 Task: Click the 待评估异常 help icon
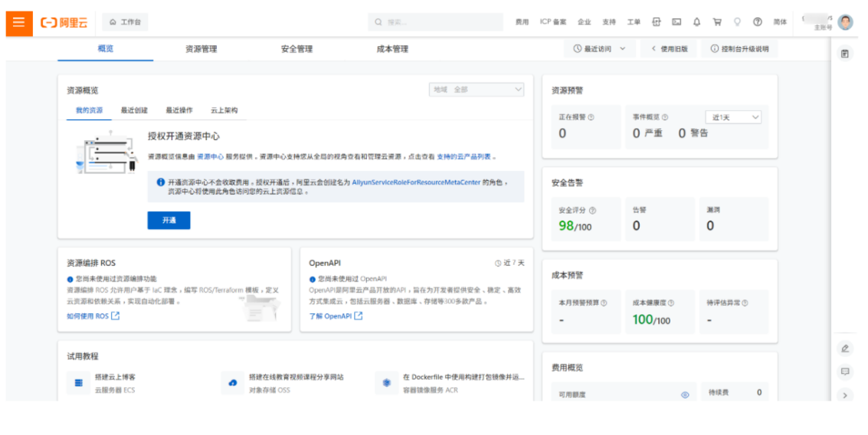745,303
